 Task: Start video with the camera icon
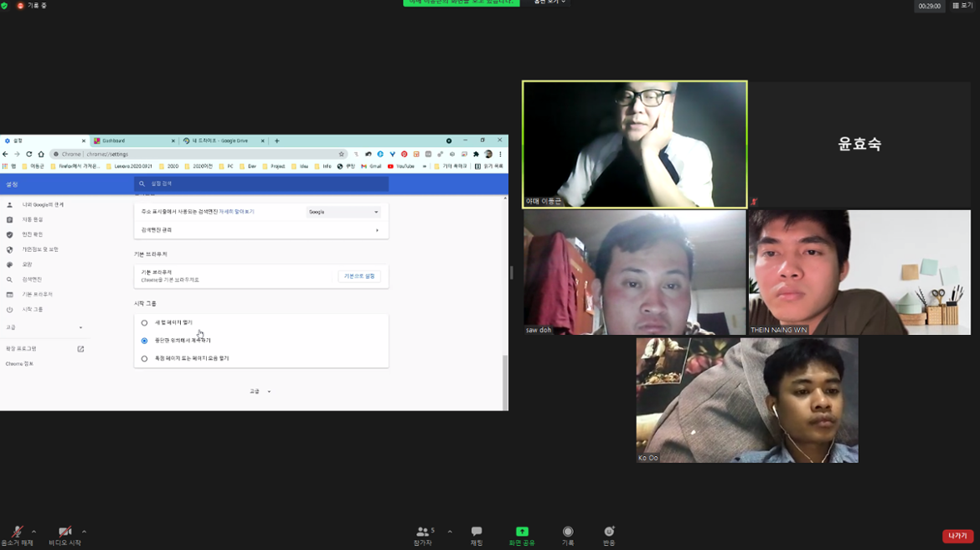(65, 532)
